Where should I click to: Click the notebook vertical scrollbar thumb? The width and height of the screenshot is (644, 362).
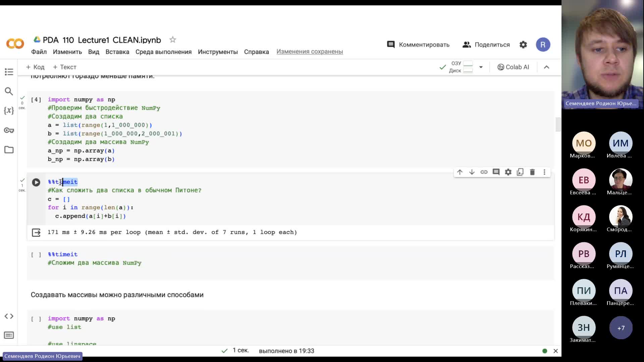(558, 124)
